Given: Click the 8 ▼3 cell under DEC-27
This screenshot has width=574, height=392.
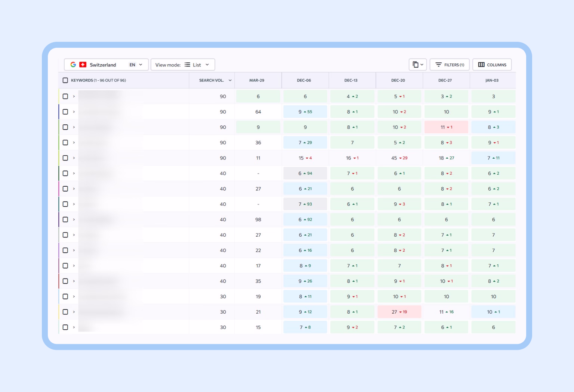Looking at the screenshot, I should click(x=446, y=143).
